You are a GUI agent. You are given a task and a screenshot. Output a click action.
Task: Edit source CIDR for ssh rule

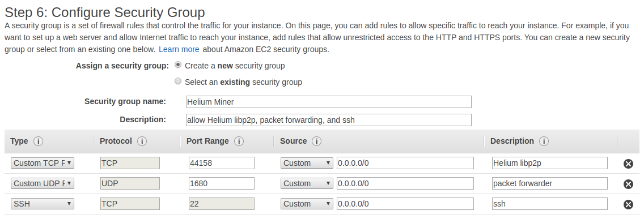(x=405, y=203)
